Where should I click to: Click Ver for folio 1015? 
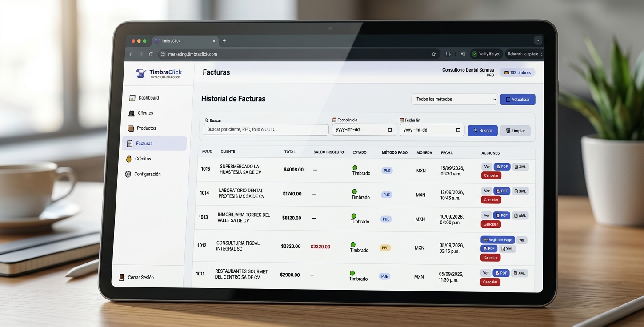coord(487,167)
